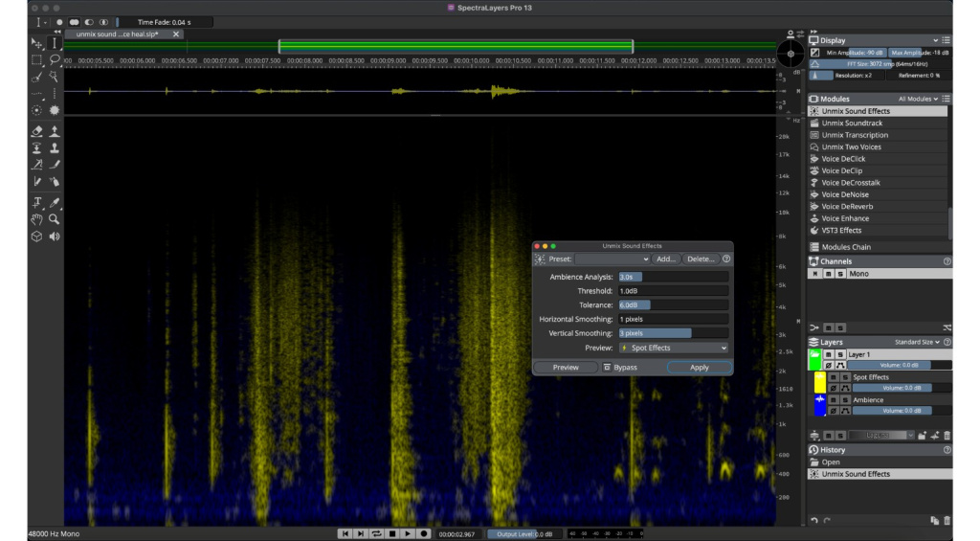The image size is (980, 541).
Task: Close the unmix sound heal.slp tab
Action: point(176,34)
